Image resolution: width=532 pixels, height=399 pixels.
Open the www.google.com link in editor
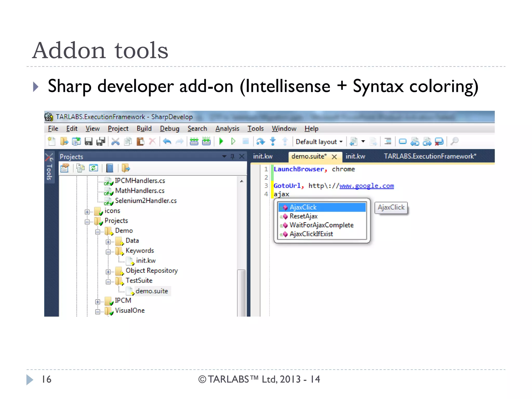367,186
